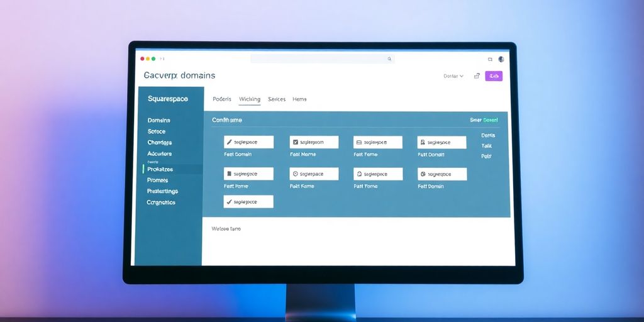Open the user avatar at top right
The height and width of the screenshot is (322, 644).
[501, 59]
